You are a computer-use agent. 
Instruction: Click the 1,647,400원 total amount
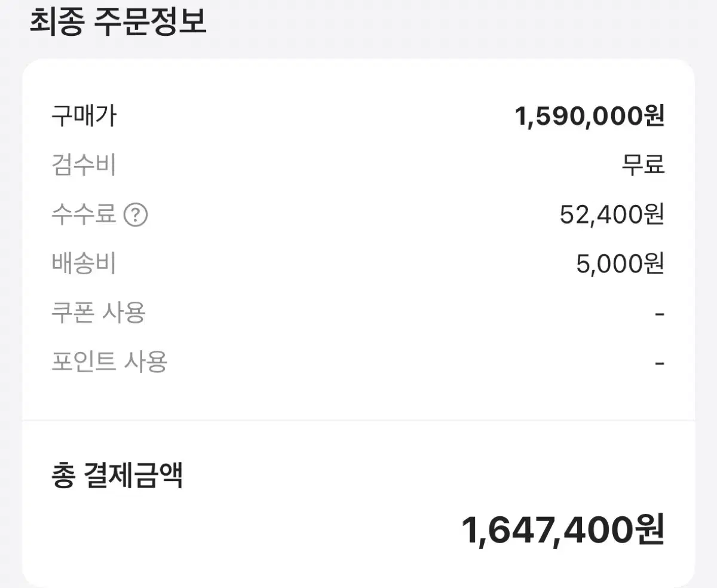pos(563,530)
